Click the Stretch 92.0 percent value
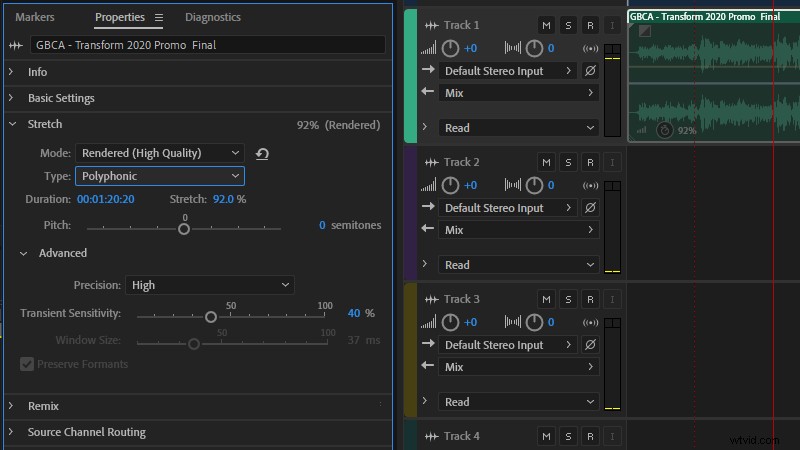800x450 pixels. 223,199
